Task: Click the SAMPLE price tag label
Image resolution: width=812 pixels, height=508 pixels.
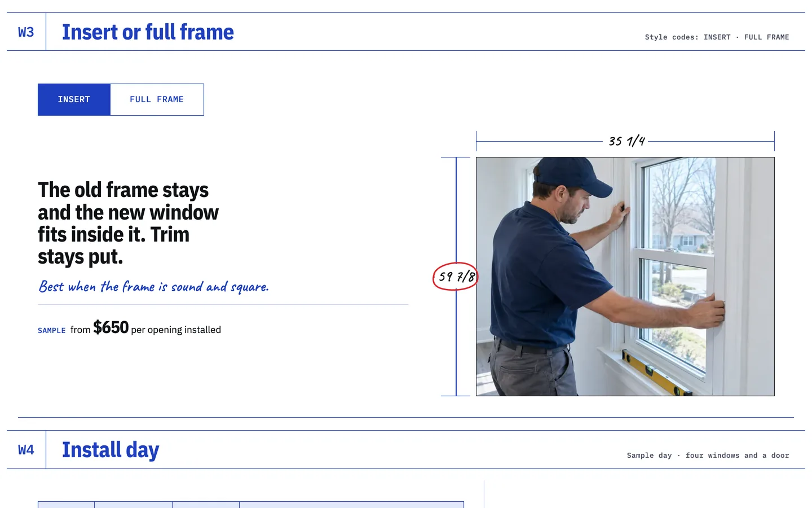Action: pyautogui.click(x=52, y=331)
